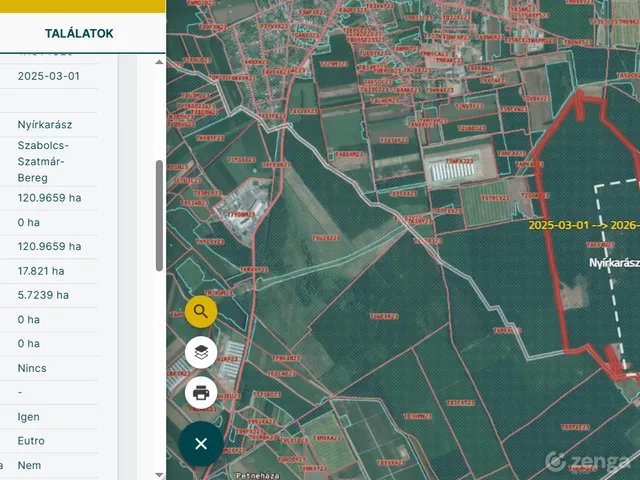640x480 pixels.
Task: Click the yellow magnifier search button
Action: click(x=201, y=312)
